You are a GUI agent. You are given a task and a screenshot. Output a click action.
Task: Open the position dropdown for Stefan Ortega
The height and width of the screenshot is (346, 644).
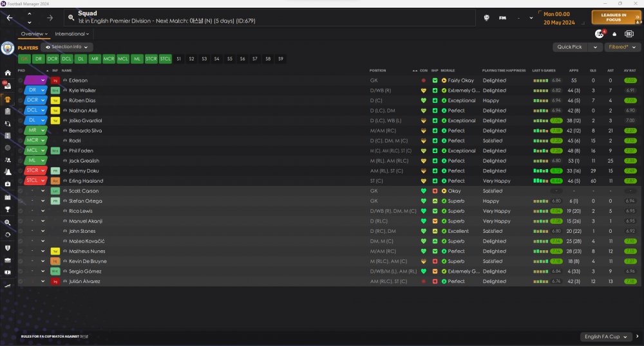tap(43, 201)
